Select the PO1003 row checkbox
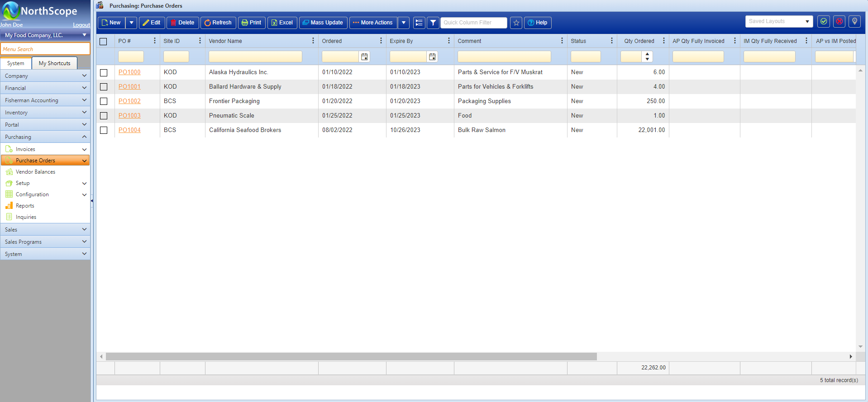This screenshot has width=868, height=402. 104,116
